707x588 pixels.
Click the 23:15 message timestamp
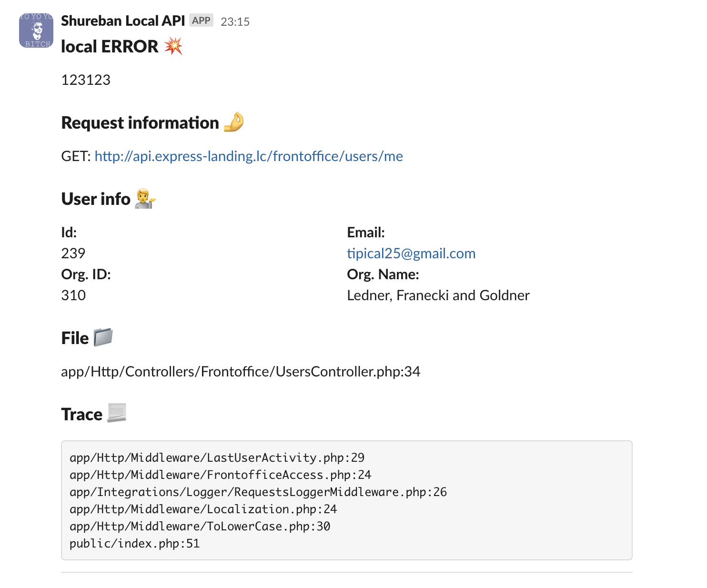[235, 22]
